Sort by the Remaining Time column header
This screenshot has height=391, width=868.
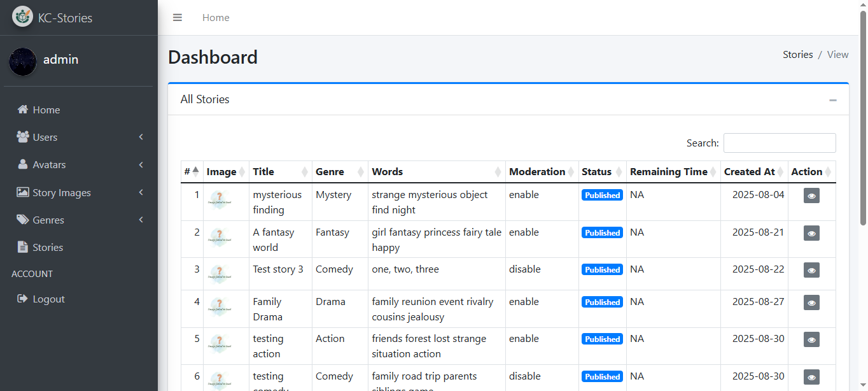click(673, 171)
